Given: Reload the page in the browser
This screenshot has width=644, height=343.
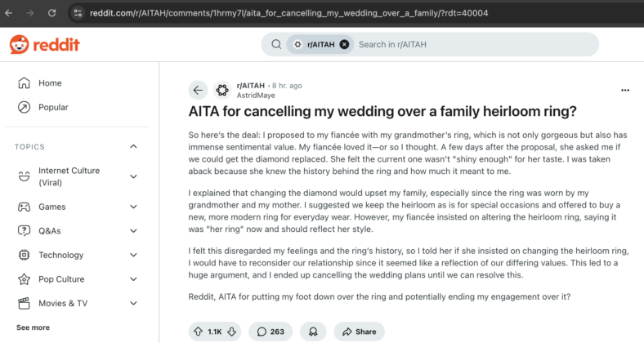Looking at the screenshot, I should [x=51, y=13].
